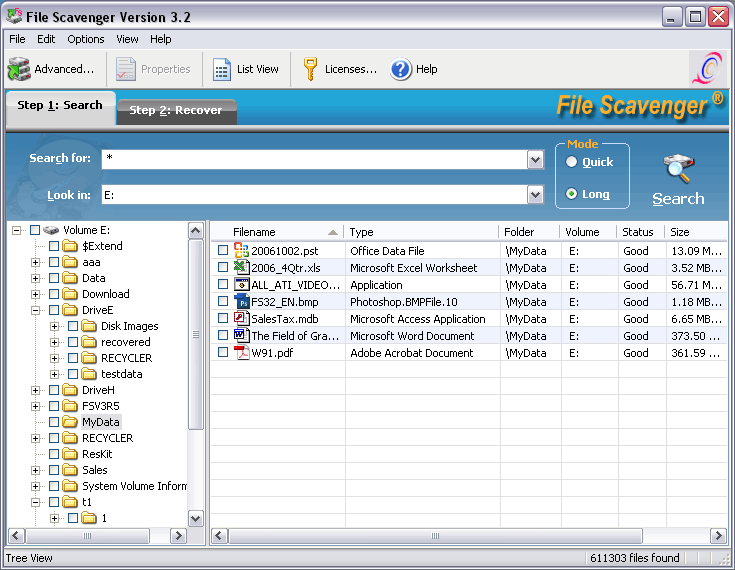This screenshot has width=735, height=570.
Task: Select the Quick mode radio button
Action: click(572, 162)
